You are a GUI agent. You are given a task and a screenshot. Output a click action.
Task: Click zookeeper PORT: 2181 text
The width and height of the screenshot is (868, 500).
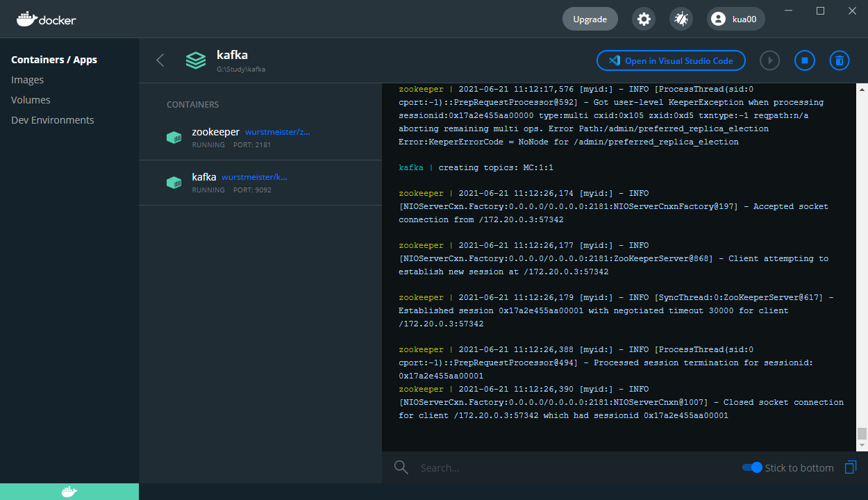[x=252, y=145]
